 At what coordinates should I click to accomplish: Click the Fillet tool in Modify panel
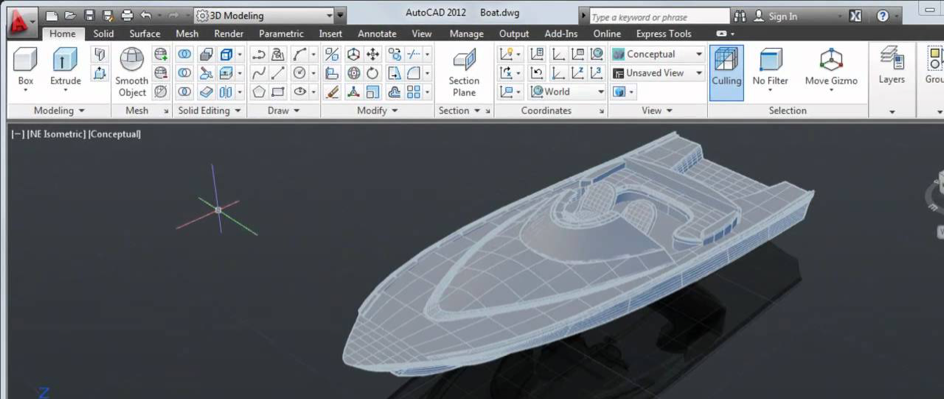click(x=414, y=73)
